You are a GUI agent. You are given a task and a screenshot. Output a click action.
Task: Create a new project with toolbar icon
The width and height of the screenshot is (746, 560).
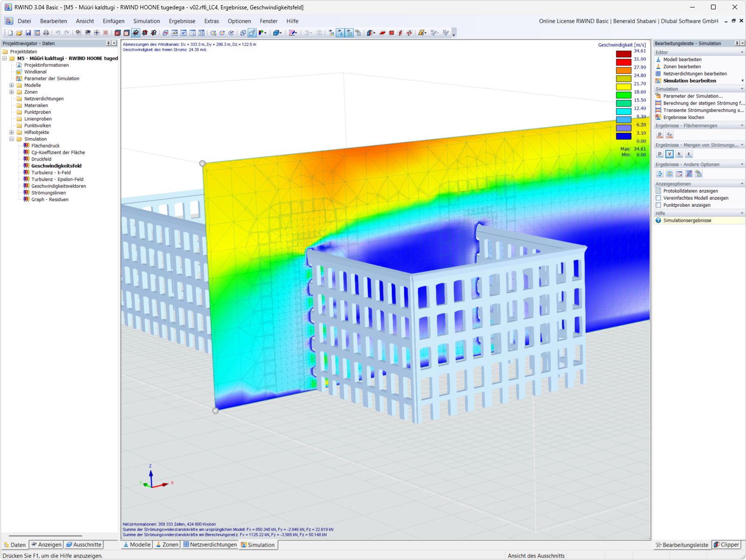coord(10,33)
